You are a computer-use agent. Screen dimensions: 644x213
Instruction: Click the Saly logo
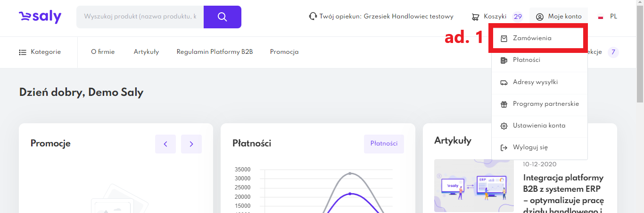point(40,17)
